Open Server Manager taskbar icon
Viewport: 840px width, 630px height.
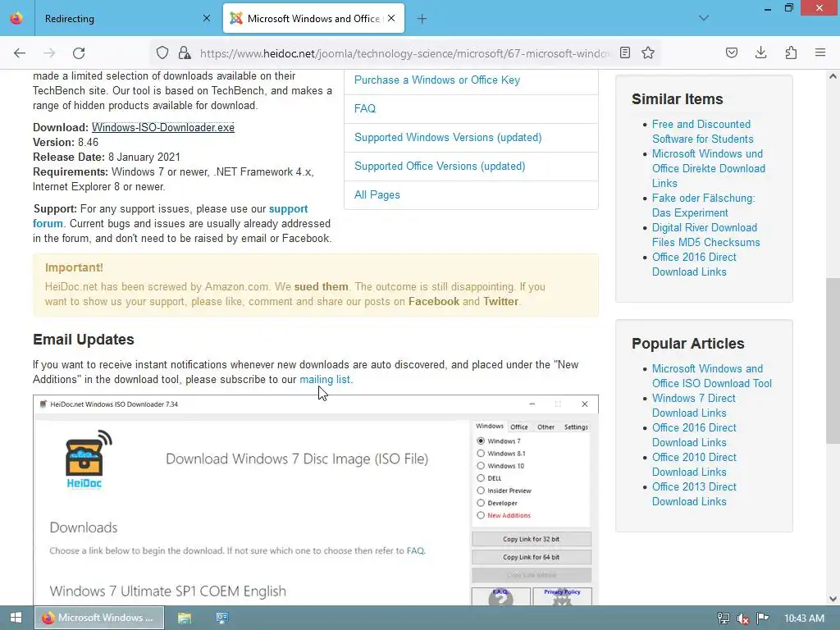[x=222, y=618]
